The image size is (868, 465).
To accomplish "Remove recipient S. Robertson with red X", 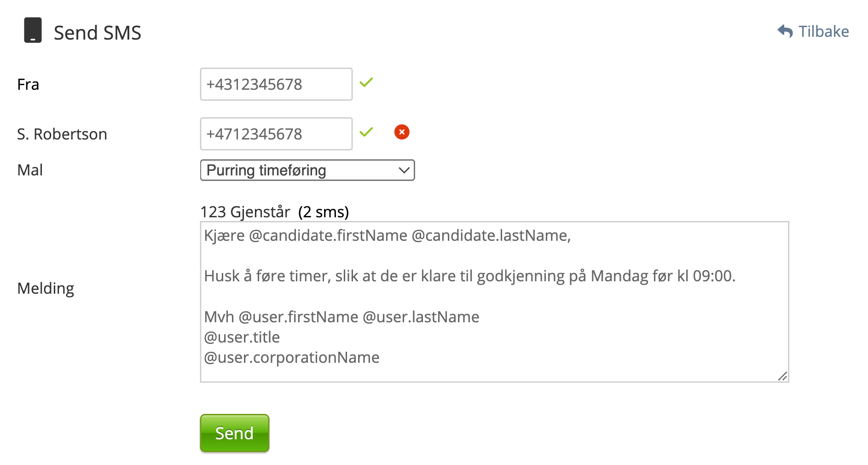I will [x=402, y=132].
